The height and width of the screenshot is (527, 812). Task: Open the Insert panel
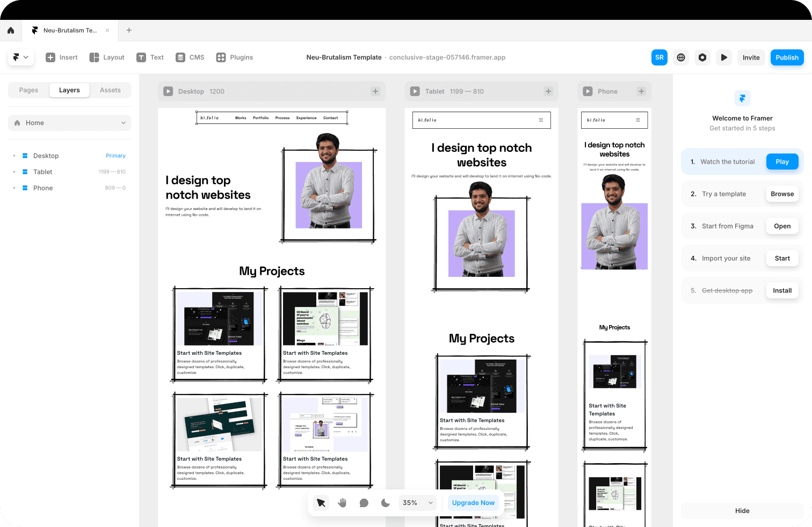[62, 57]
